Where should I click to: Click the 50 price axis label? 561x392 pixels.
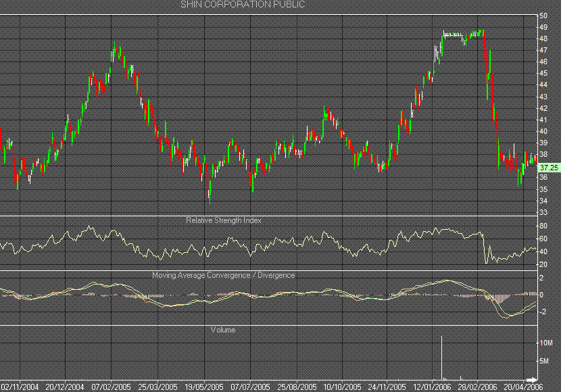point(543,16)
